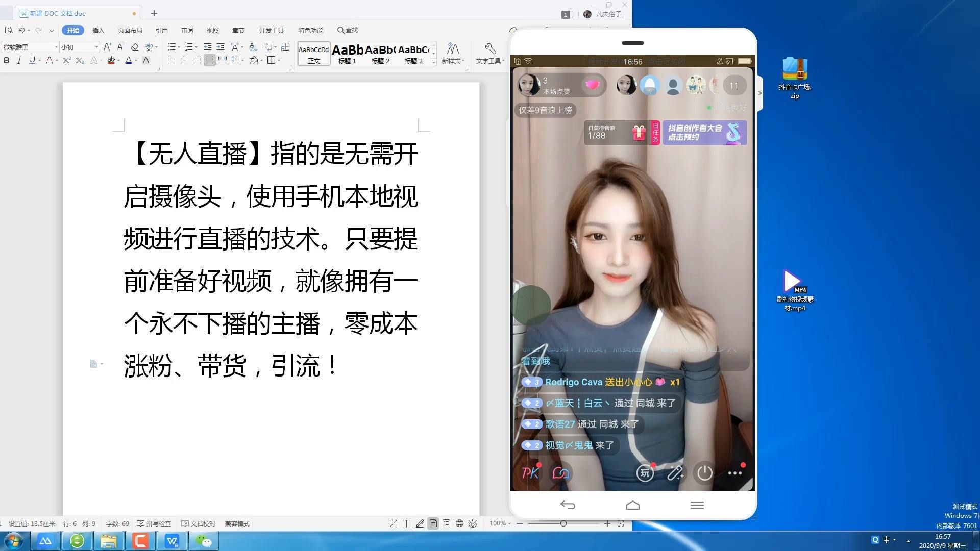The width and height of the screenshot is (980, 551).
Task: Click the align right icon
Action: [197, 61]
